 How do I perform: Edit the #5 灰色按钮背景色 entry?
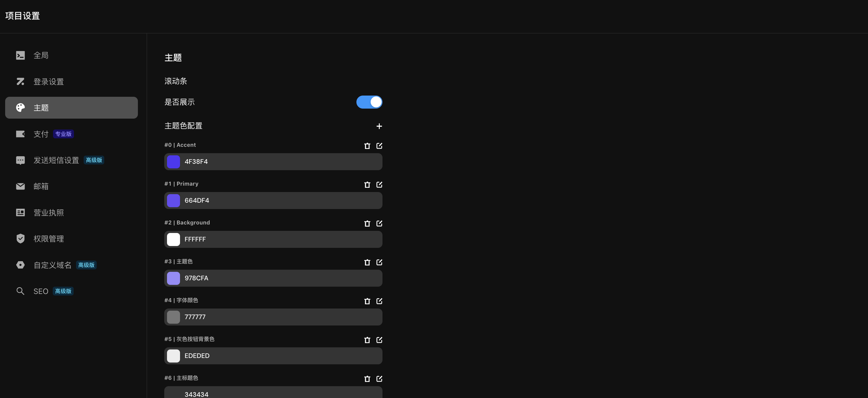379,340
